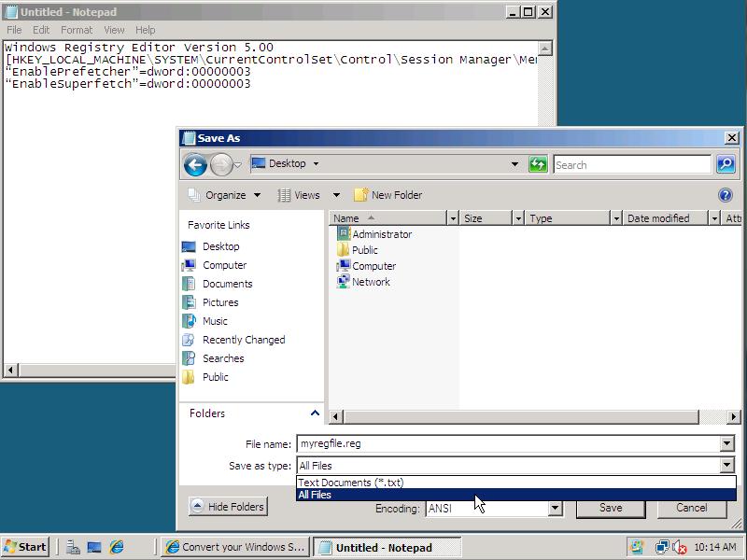Click the New Folder button
Screen dimensions: 747x560
pos(388,195)
